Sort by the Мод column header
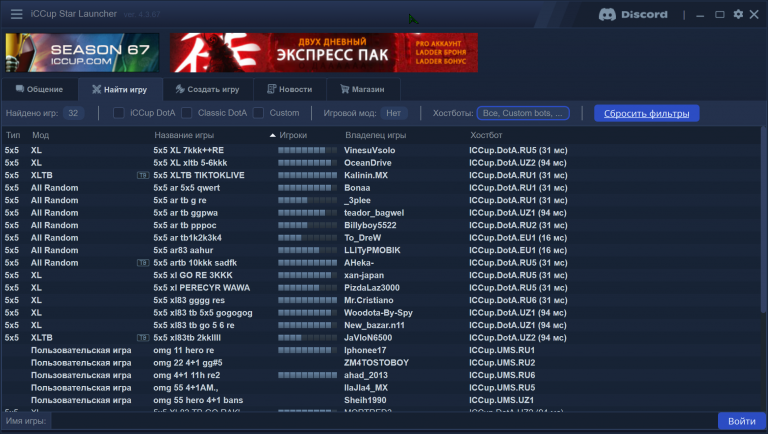This screenshot has width=768, height=434. pyautogui.click(x=40, y=135)
